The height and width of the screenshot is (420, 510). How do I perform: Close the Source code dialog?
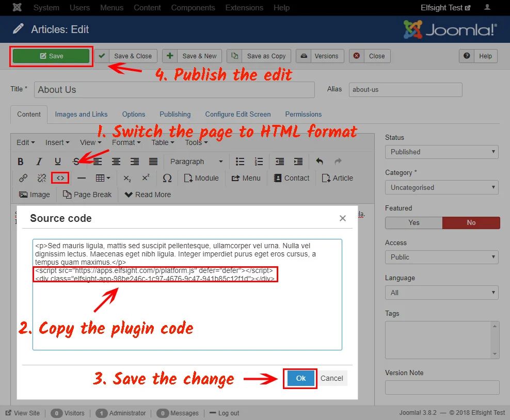pos(342,218)
